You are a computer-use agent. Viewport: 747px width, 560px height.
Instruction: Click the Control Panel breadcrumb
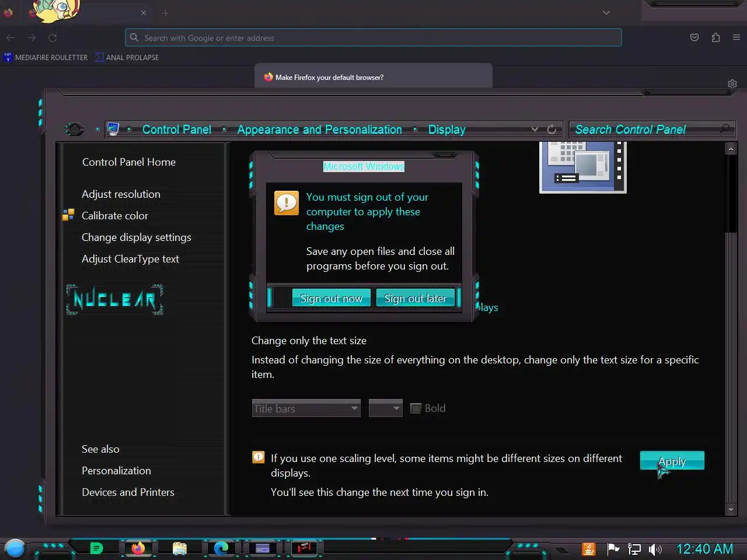tap(177, 129)
